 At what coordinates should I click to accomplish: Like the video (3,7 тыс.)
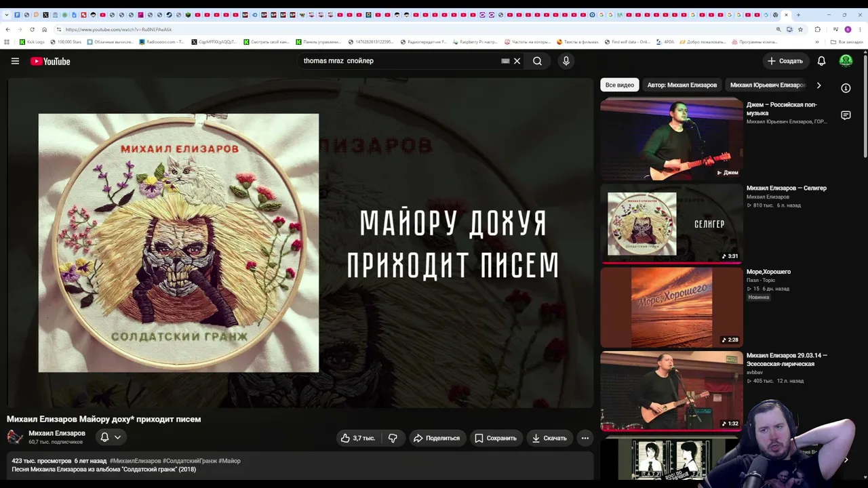pos(358,438)
